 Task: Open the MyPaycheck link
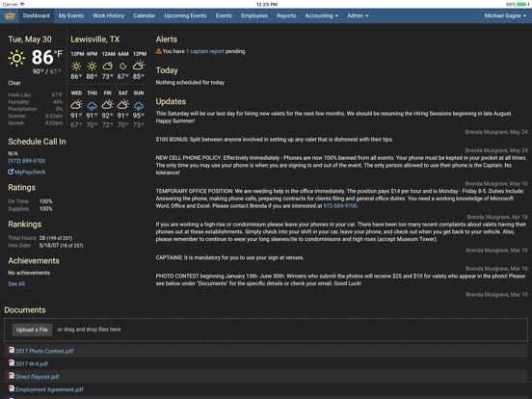[x=30, y=172]
